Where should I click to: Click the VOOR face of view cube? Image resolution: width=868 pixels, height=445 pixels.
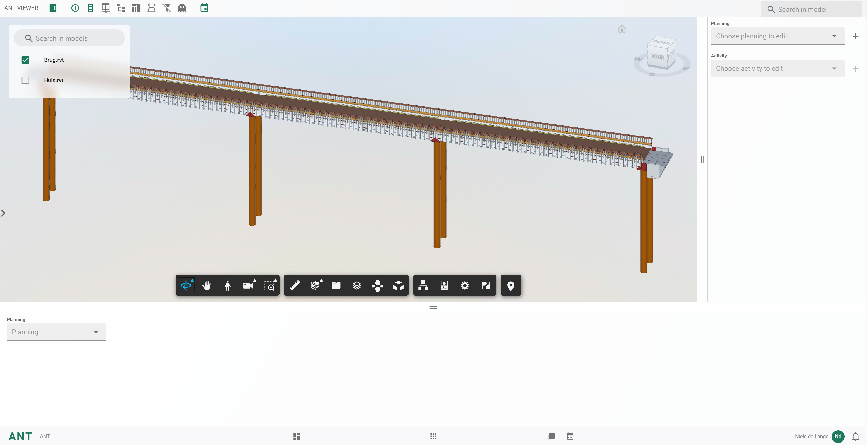pyautogui.click(x=657, y=57)
